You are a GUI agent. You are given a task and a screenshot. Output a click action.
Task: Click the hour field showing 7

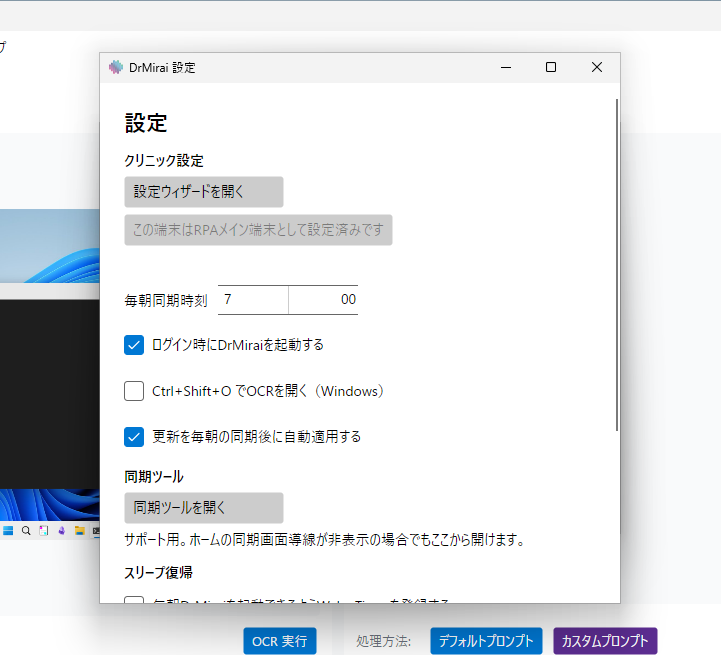pos(253,300)
